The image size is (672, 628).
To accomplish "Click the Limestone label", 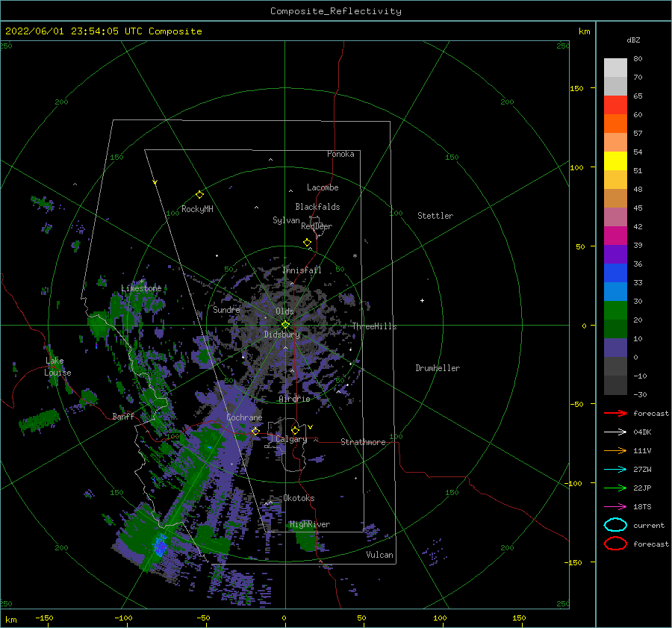I will (141, 288).
